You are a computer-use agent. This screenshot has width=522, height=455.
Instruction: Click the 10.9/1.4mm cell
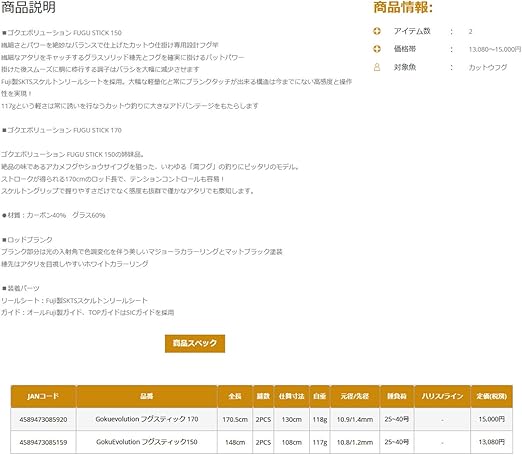[x=355, y=419]
